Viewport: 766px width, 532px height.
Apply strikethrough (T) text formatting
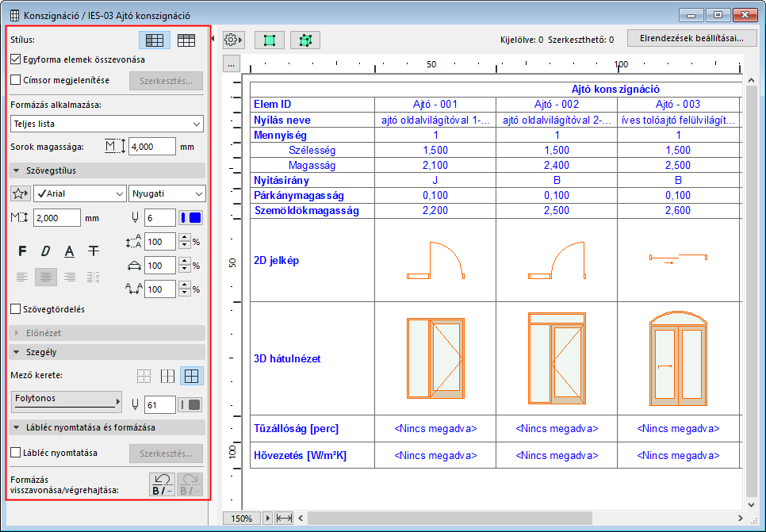pyautogui.click(x=94, y=251)
